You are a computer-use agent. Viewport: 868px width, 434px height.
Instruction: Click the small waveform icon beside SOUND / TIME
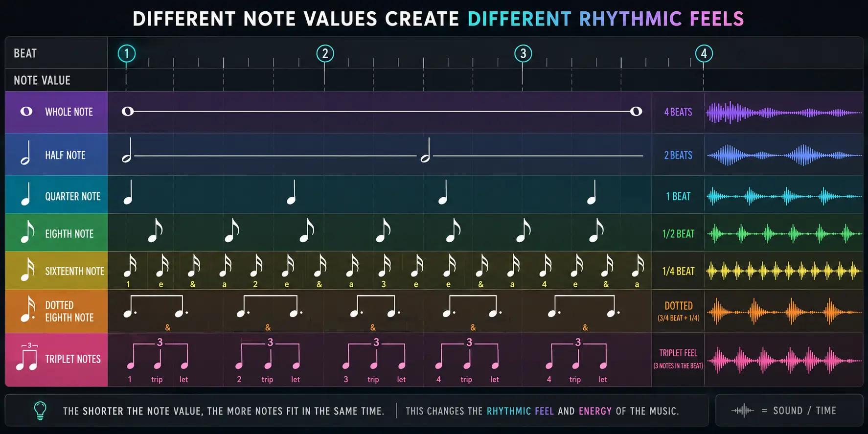(x=742, y=411)
